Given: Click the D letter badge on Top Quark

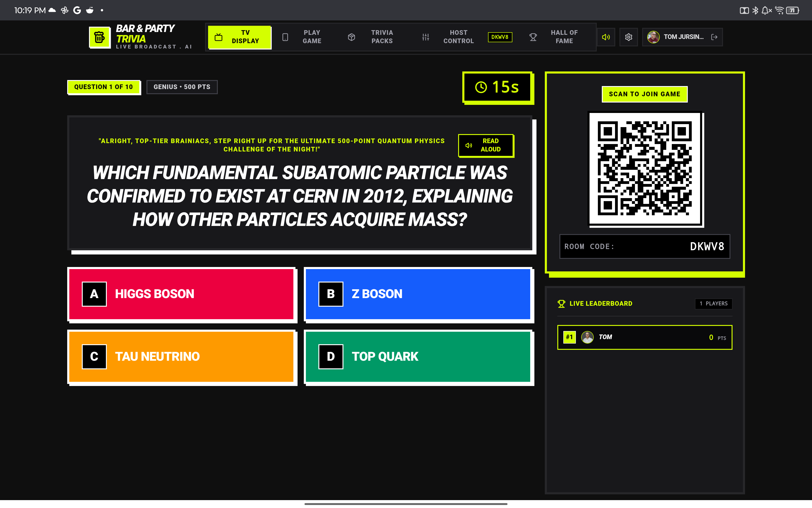Looking at the screenshot, I should 331,357.
